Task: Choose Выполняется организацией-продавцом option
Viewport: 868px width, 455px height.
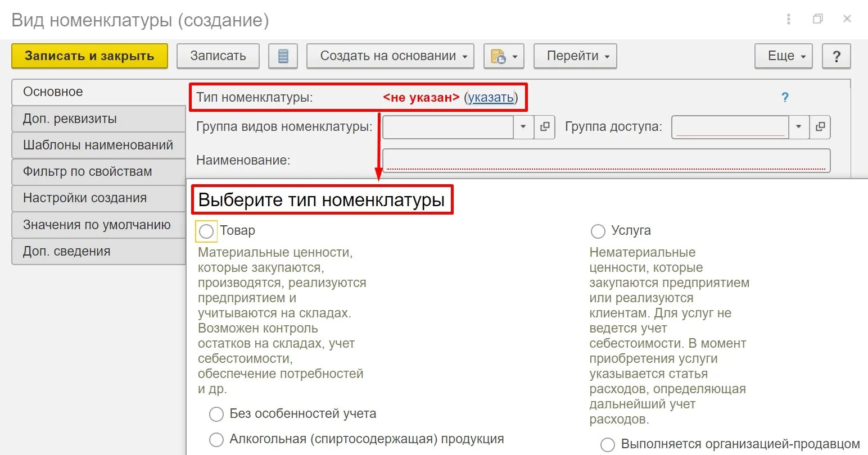Action: (x=608, y=445)
